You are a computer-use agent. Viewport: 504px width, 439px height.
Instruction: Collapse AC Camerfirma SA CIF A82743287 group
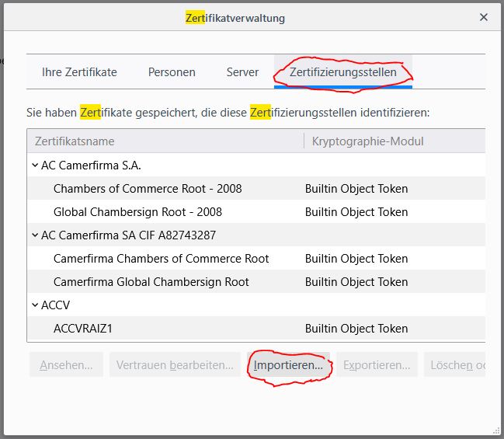pyautogui.click(x=35, y=235)
